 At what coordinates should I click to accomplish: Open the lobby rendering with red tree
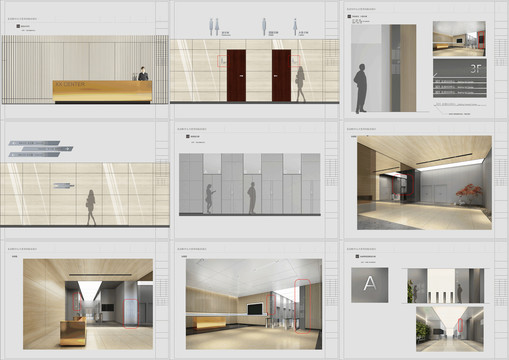tap(424, 183)
